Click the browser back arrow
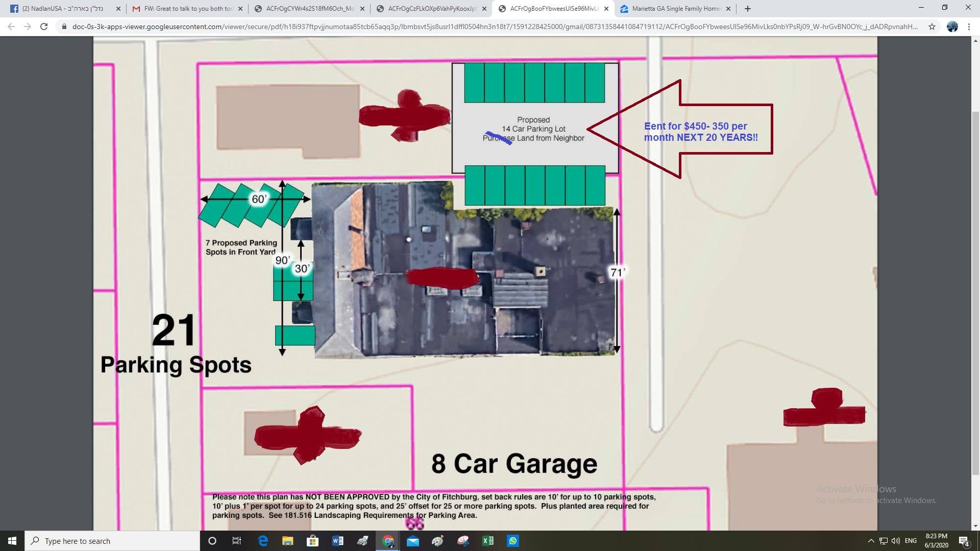Image resolution: width=980 pixels, height=551 pixels. pos(11,27)
